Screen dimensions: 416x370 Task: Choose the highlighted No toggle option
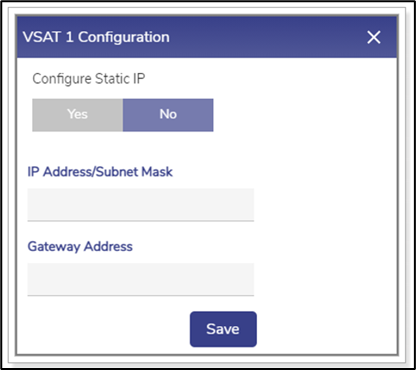[x=168, y=115]
